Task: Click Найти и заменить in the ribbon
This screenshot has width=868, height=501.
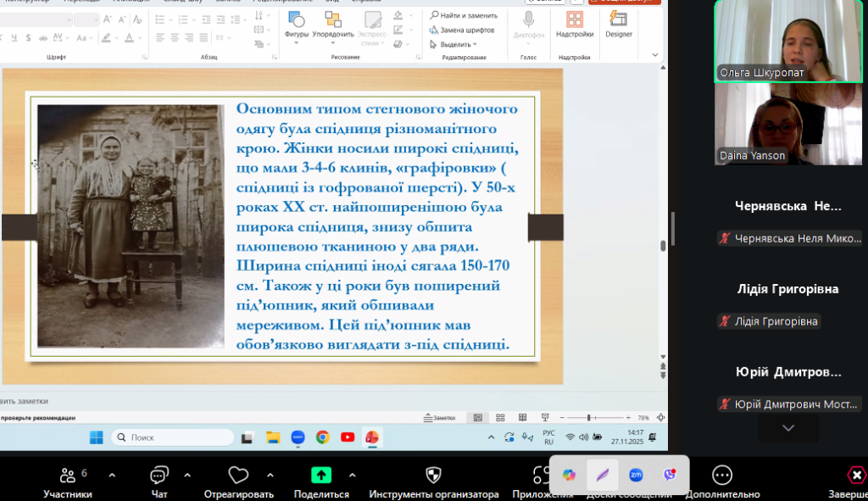Action: tap(463, 15)
